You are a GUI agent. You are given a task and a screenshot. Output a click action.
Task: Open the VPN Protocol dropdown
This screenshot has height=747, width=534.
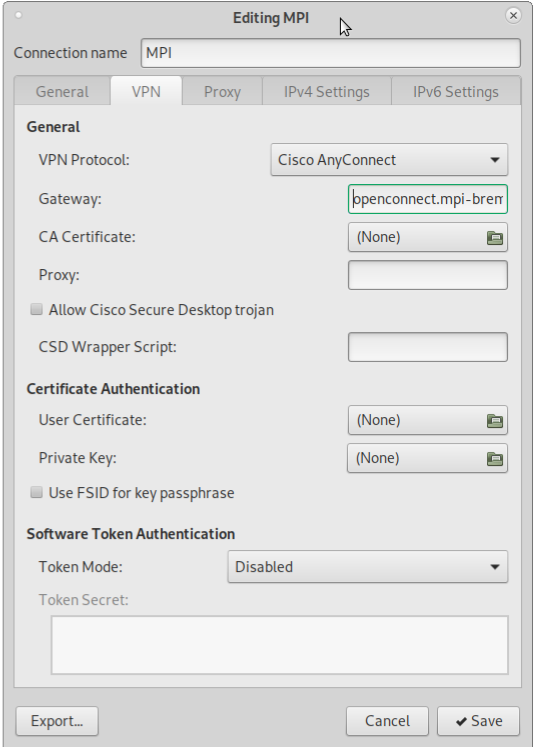(389, 160)
